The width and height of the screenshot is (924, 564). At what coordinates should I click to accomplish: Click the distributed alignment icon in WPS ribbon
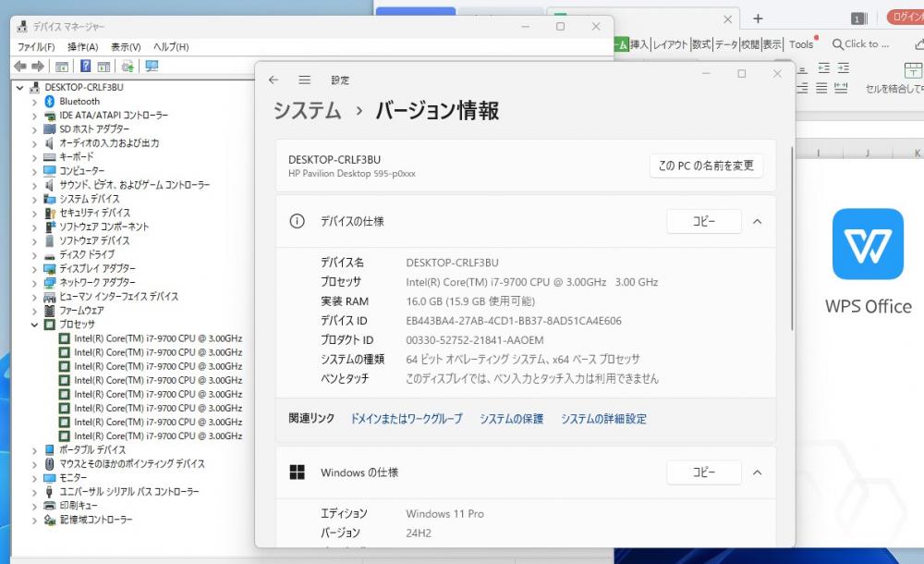[x=841, y=89]
